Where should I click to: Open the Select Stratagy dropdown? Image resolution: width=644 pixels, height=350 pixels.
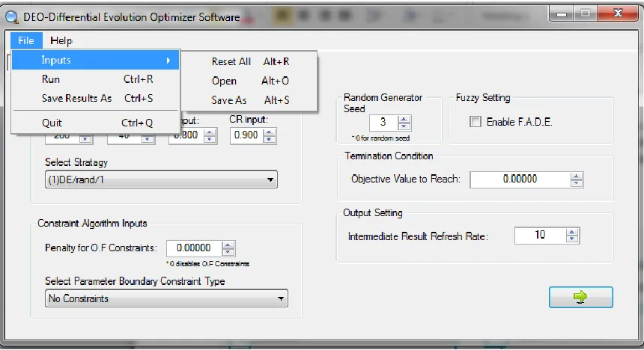point(161,179)
